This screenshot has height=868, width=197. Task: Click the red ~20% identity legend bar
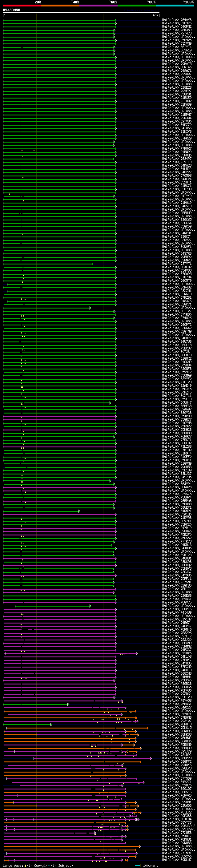pos(22,6)
